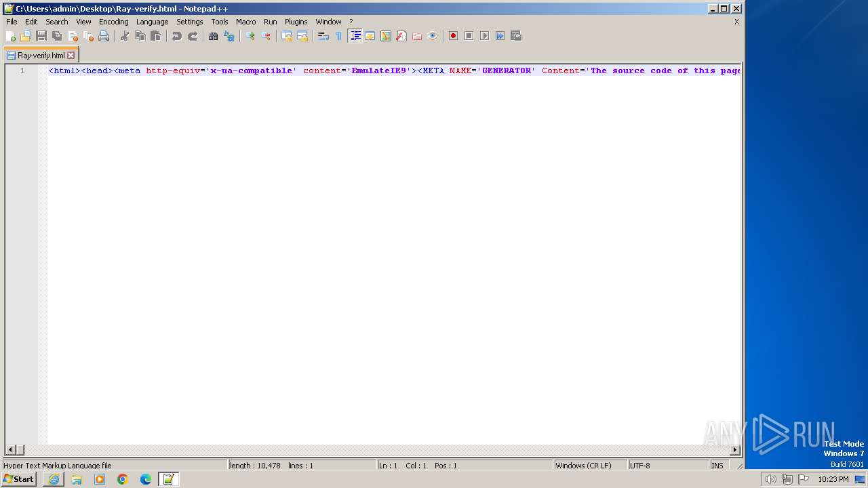The image size is (868, 488).
Task: Close the Ray-verify.html tab with its red X
Action: pyautogui.click(x=71, y=56)
